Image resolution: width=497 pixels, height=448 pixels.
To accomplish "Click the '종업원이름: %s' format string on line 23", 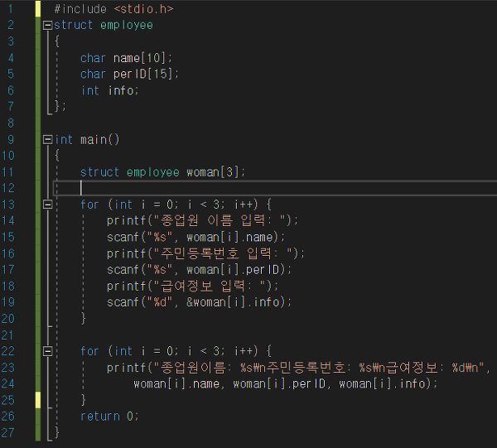I will (x=206, y=368).
